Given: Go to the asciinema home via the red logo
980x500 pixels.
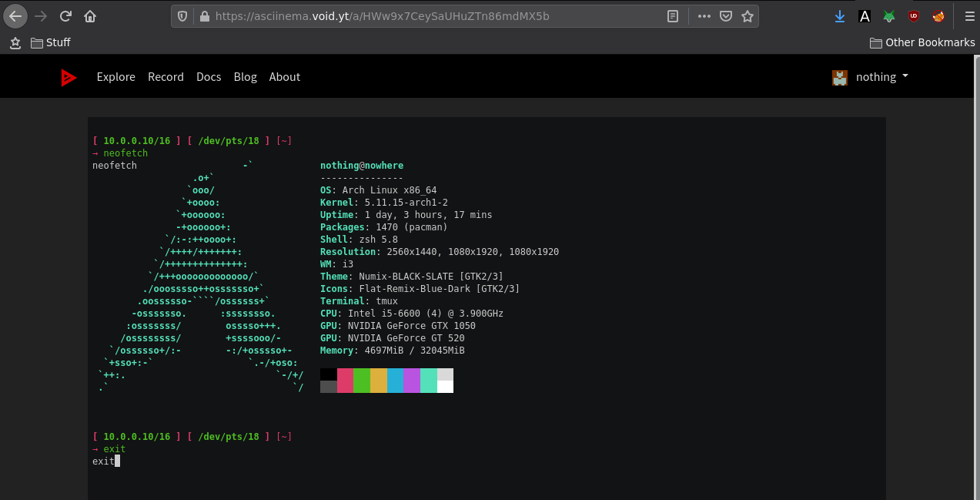Looking at the screenshot, I should tap(69, 77).
